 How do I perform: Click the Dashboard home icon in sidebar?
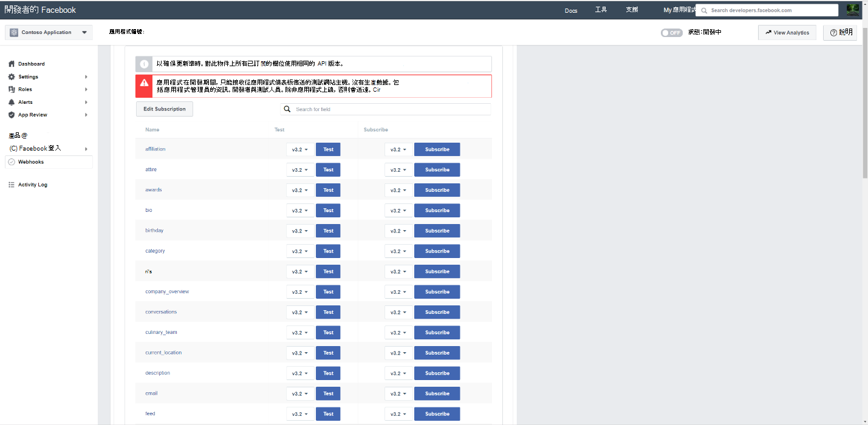pos(12,64)
